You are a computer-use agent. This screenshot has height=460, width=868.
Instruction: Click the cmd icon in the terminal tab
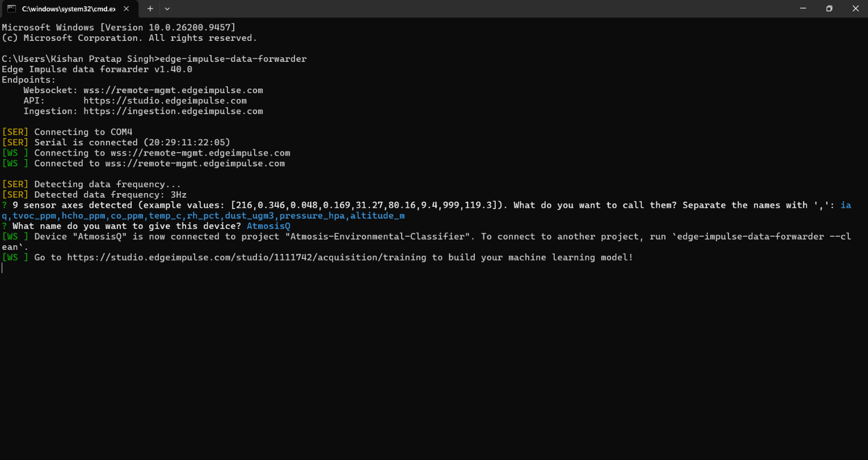coord(11,9)
